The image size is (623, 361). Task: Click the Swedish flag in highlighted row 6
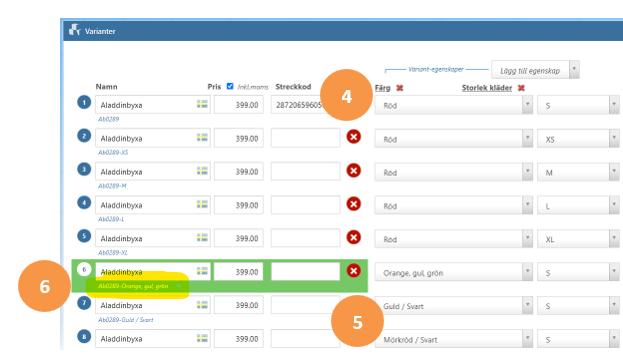pyautogui.click(x=202, y=271)
